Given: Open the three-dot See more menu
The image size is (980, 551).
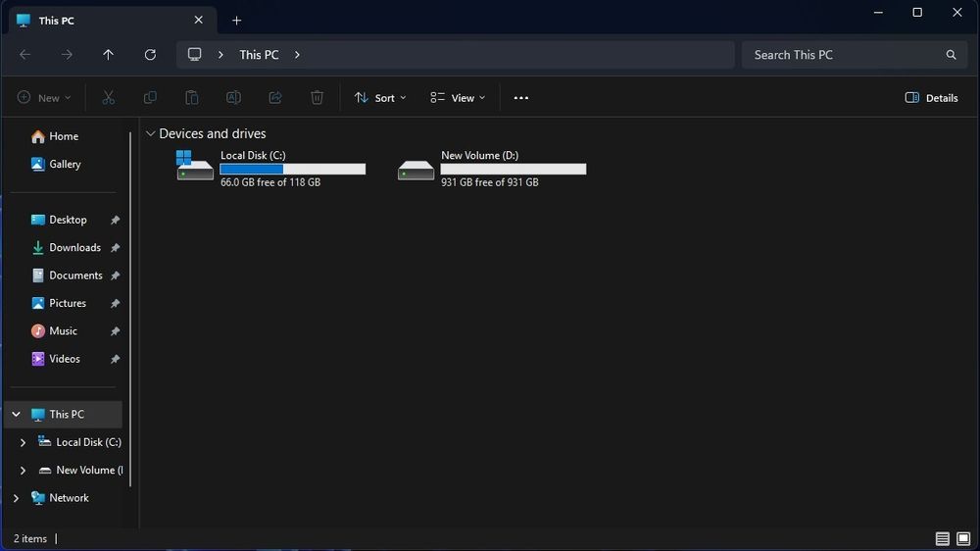Looking at the screenshot, I should point(520,98).
